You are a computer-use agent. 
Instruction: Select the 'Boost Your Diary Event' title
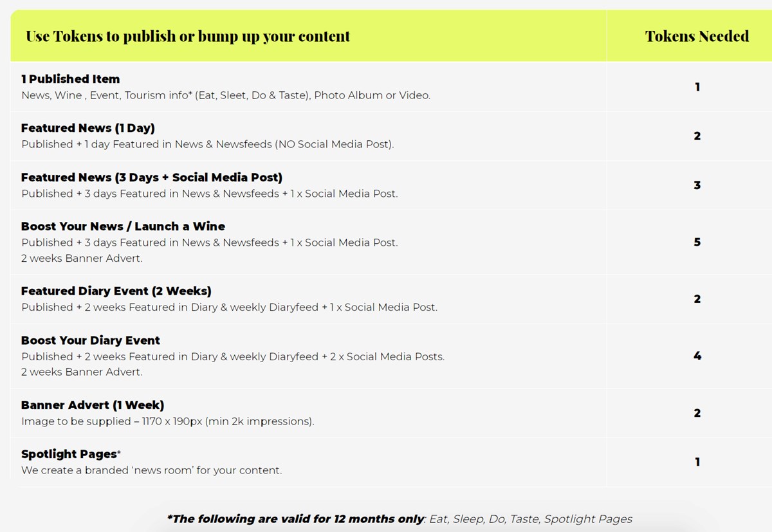90,340
